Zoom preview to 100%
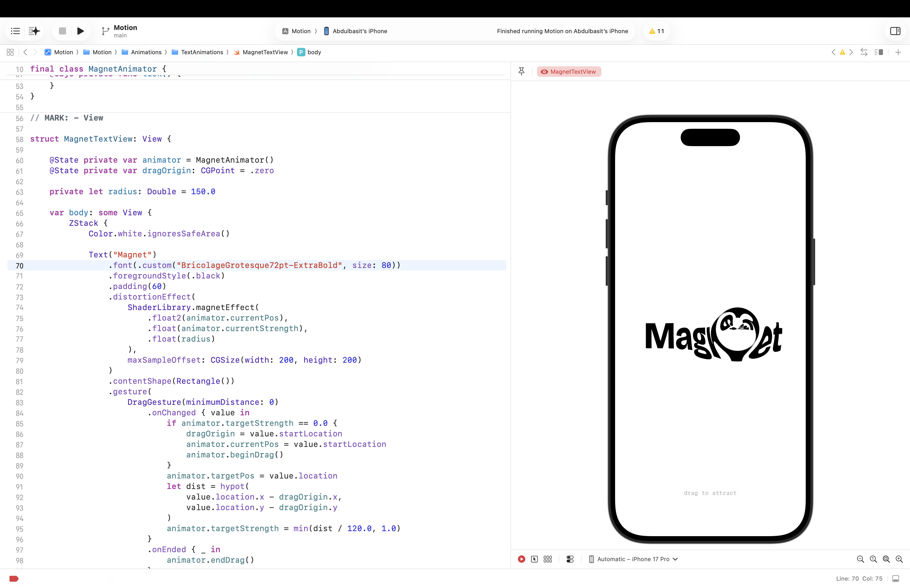 (x=873, y=559)
